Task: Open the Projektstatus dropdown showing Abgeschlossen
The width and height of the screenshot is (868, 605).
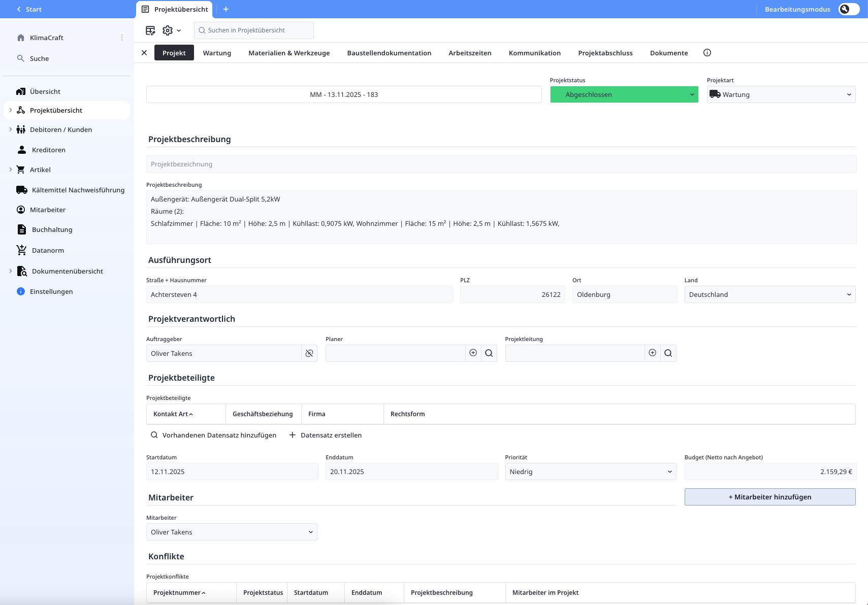Action: pos(624,94)
